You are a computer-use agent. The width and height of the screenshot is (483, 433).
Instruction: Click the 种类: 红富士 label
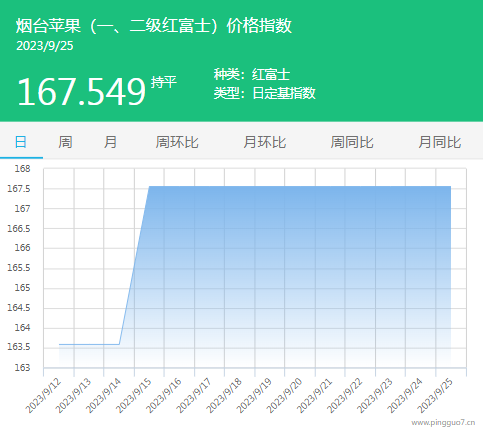252,74
